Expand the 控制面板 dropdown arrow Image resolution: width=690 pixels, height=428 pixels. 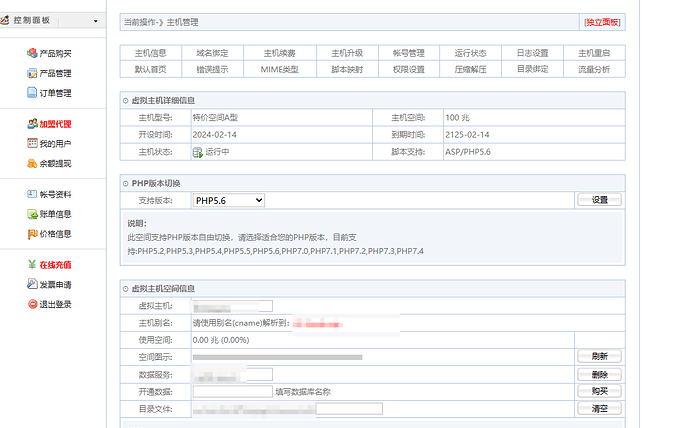96,21
